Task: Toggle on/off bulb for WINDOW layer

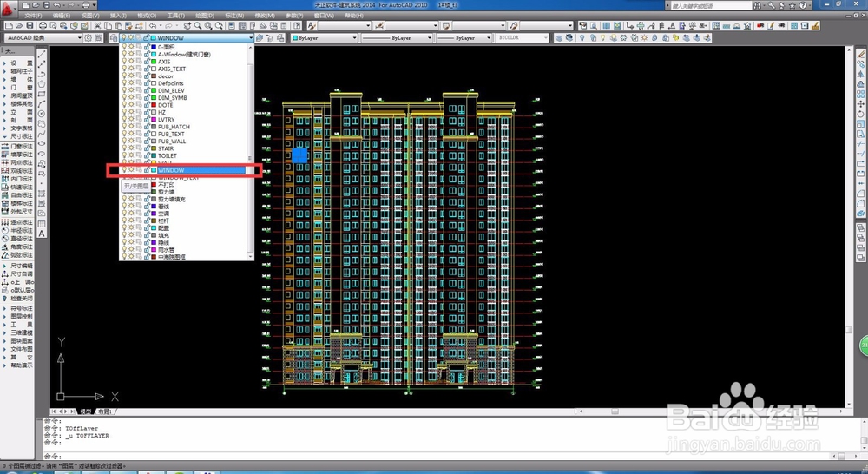Action: tap(124, 170)
